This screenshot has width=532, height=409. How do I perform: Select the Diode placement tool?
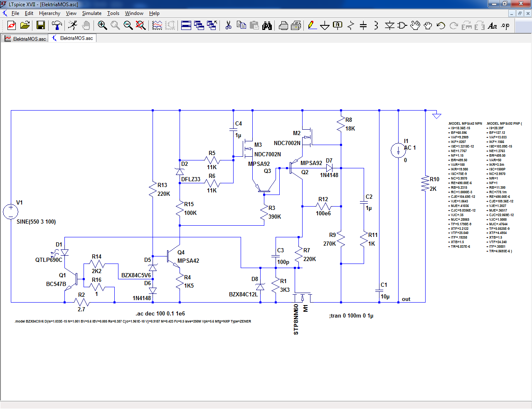click(389, 25)
